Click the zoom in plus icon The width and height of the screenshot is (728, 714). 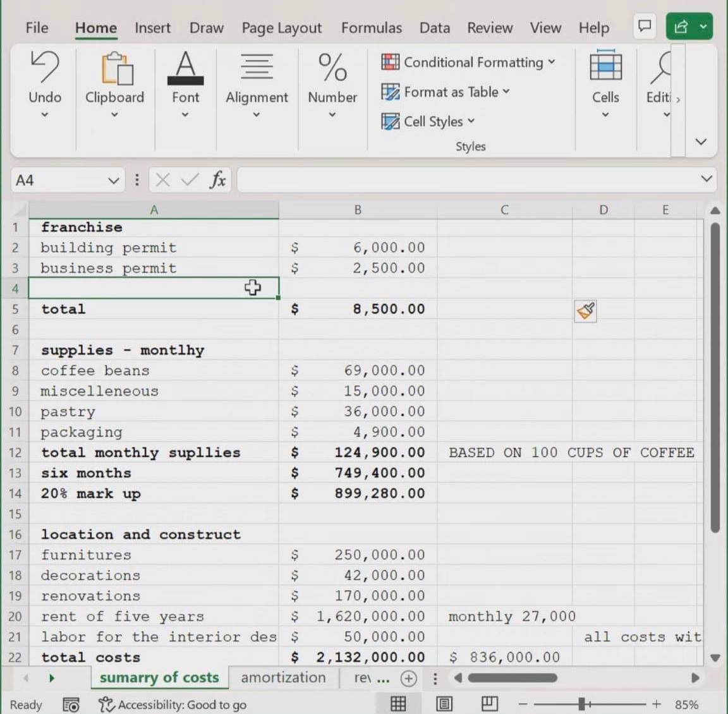656,705
